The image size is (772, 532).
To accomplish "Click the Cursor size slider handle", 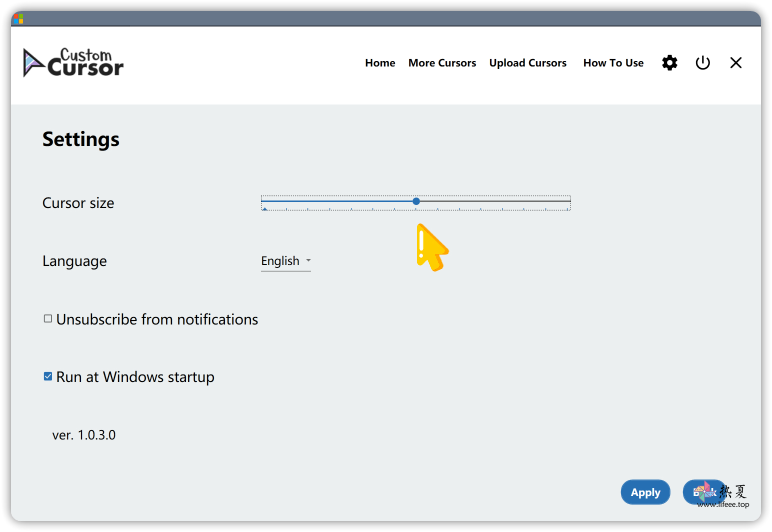I will point(416,201).
